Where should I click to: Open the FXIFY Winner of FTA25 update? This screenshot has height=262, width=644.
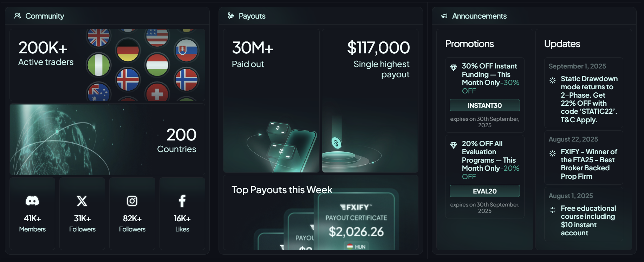(588, 164)
